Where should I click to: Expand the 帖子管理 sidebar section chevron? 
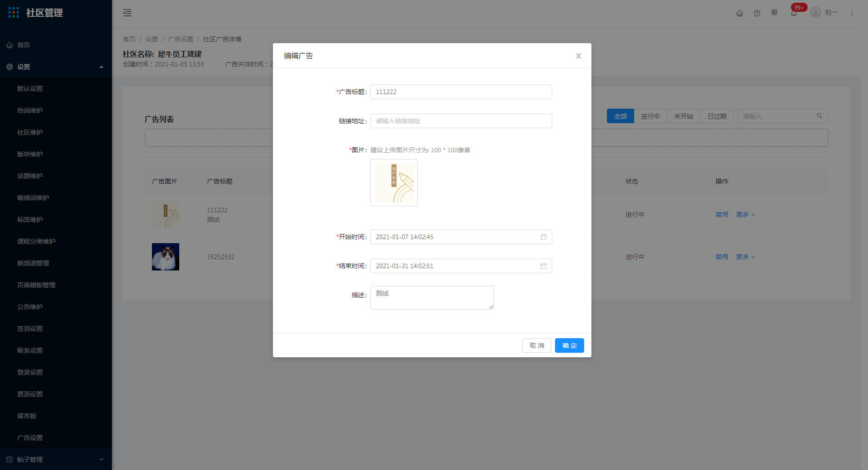(101, 460)
